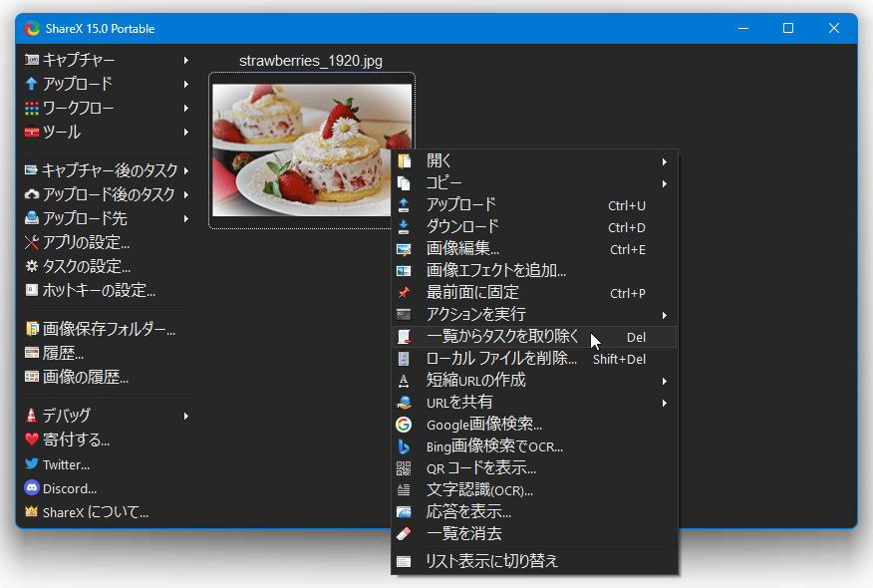Choose ローカル ファイルを削除 menu entry
873x588 pixels.
[534, 359]
